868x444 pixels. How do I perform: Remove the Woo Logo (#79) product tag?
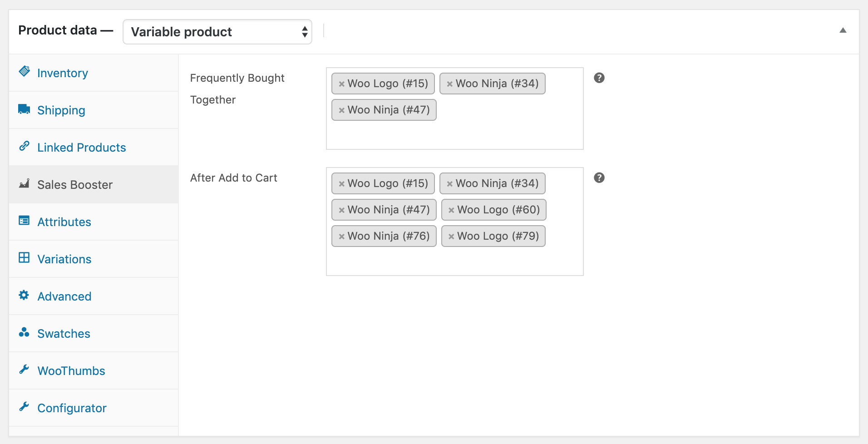coord(451,236)
